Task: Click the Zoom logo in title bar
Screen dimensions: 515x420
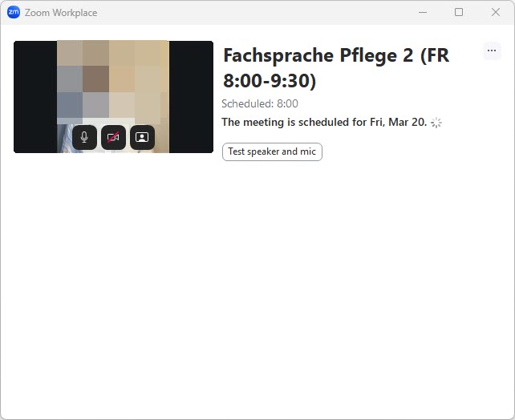Action: coord(14,12)
